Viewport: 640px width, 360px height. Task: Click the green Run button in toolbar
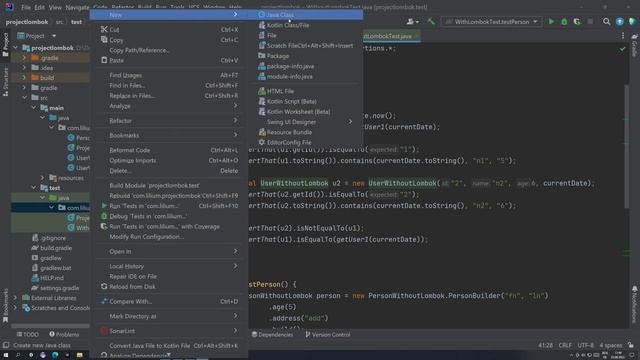coord(551,22)
